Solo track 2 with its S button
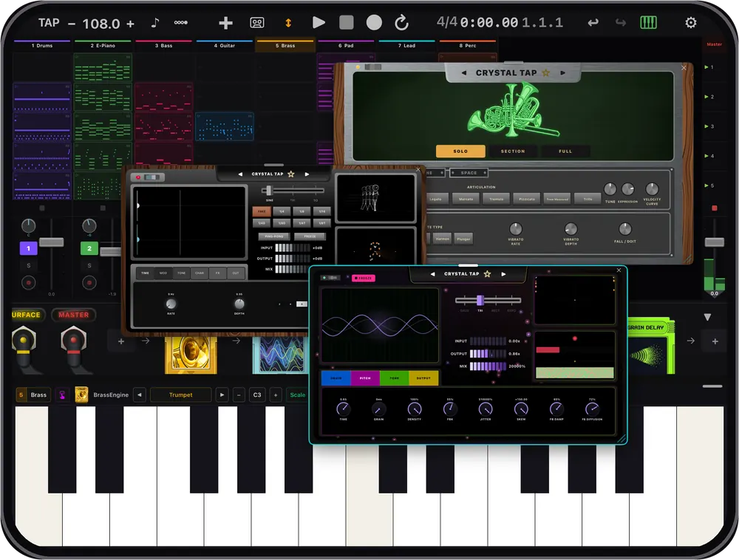 [89, 266]
